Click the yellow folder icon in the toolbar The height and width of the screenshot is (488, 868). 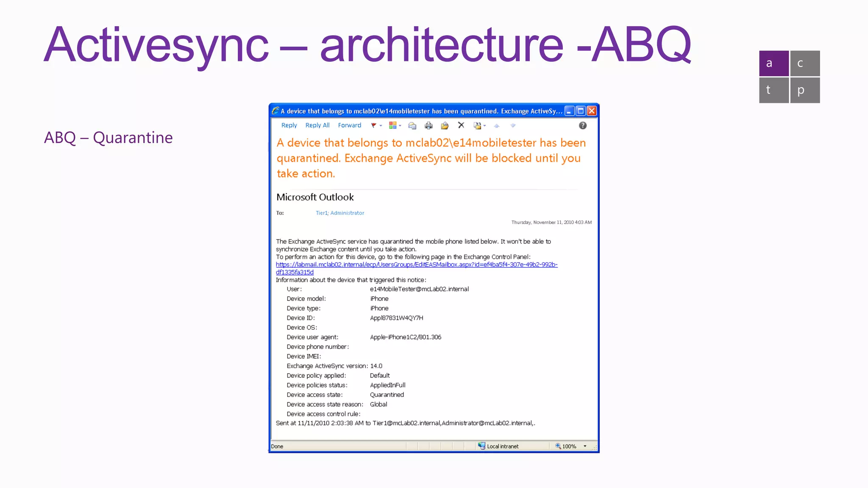point(445,125)
